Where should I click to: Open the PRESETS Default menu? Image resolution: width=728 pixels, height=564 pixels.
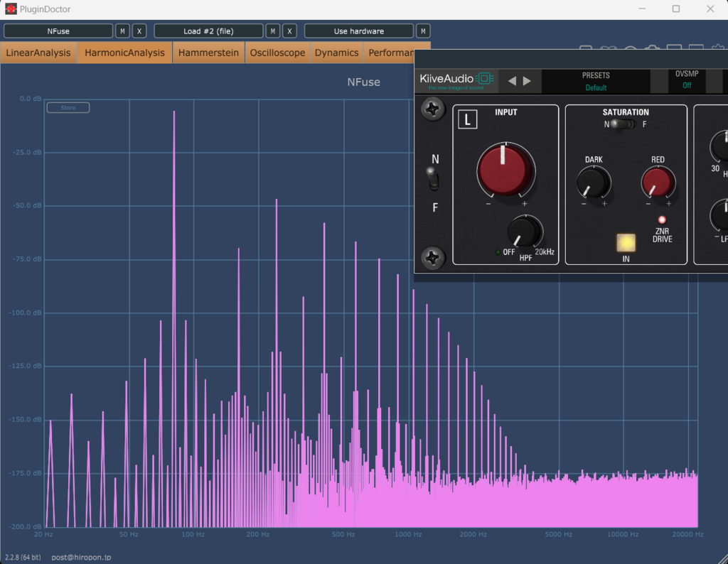point(596,81)
